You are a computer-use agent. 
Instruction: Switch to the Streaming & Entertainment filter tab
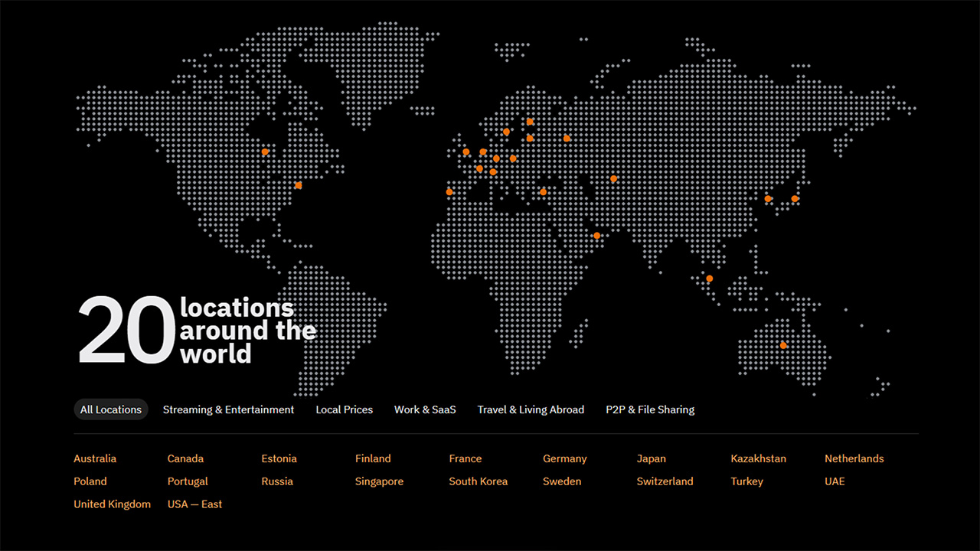click(228, 409)
